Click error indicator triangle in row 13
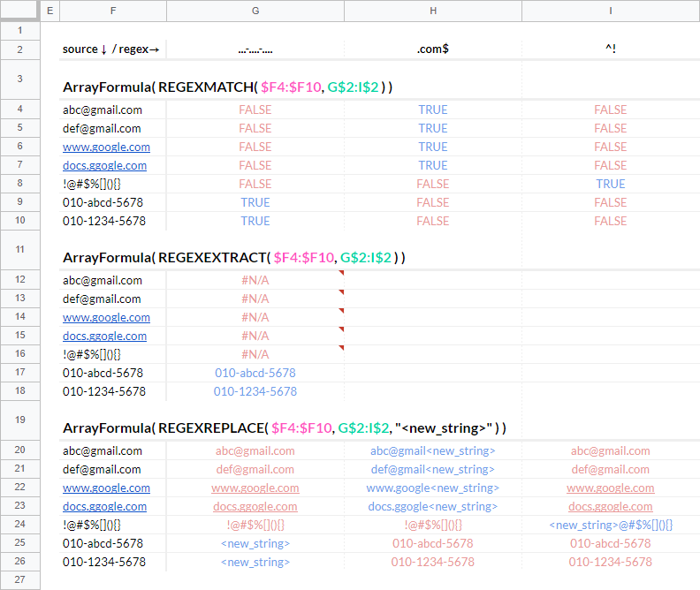This screenshot has width=700, height=590. [x=341, y=291]
